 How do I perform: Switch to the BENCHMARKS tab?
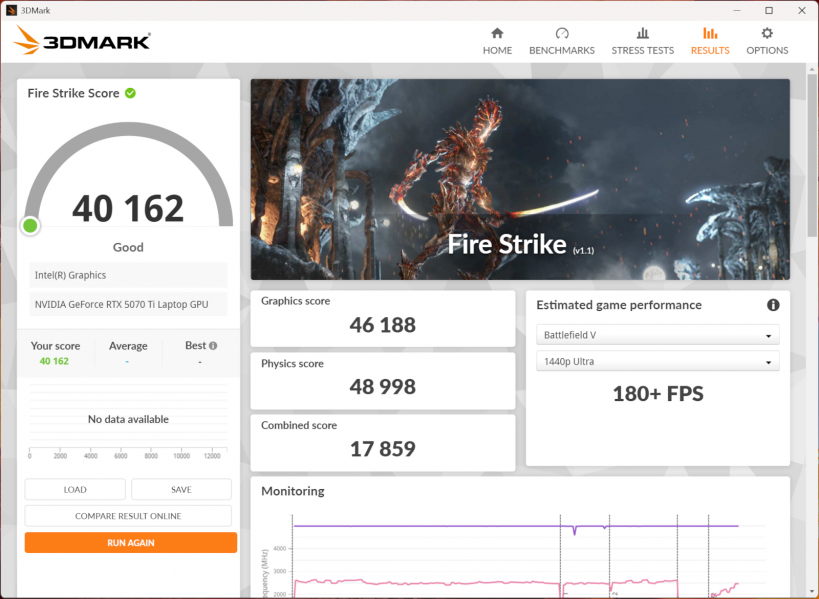pos(561,50)
